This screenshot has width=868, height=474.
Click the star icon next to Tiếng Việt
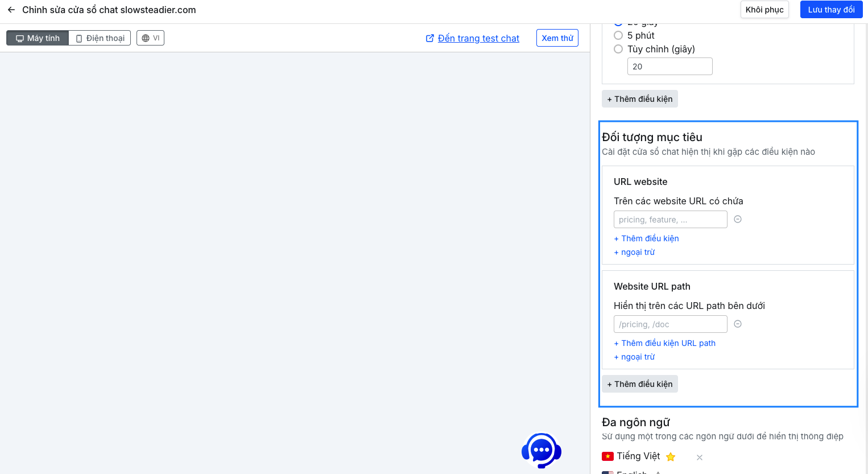[x=671, y=457]
